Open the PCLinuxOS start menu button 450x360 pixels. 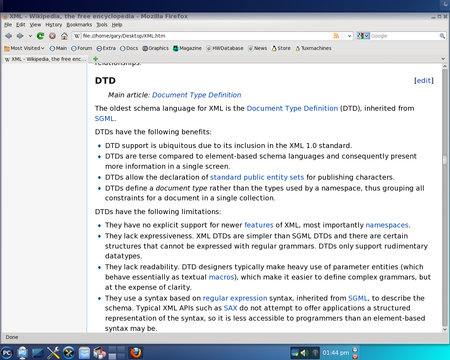coord(6,353)
